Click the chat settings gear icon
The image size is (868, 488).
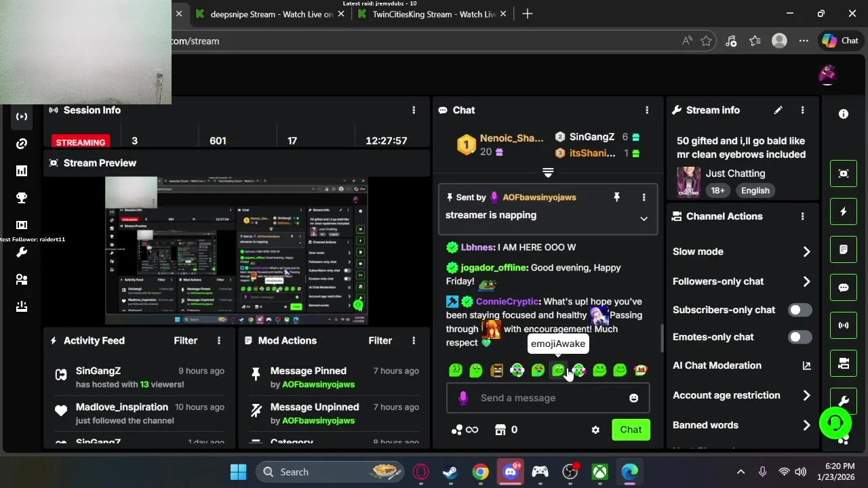(x=595, y=430)
